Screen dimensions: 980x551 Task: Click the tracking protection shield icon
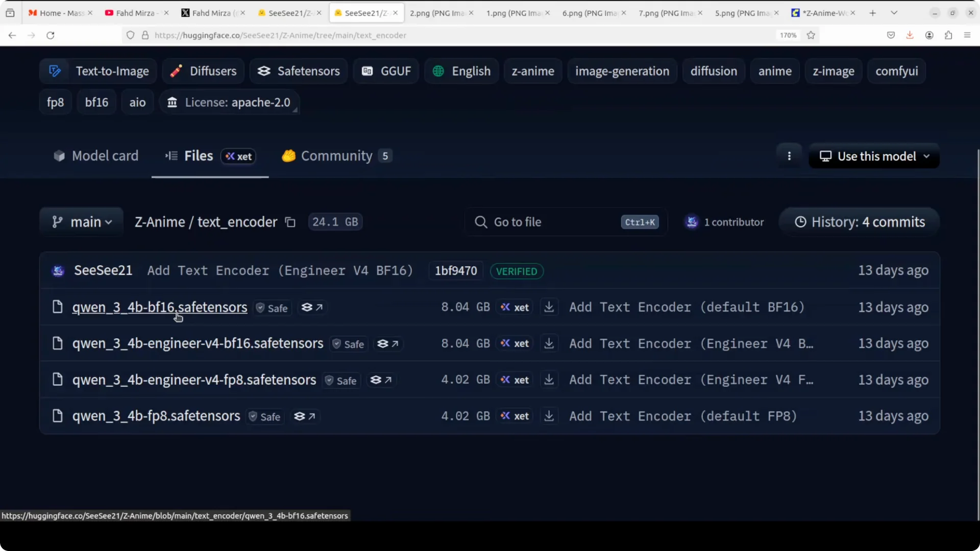[x=130, y=35]
